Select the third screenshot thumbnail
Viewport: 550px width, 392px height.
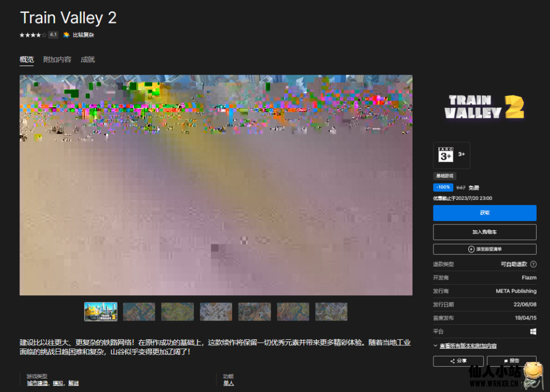click(x=177, y=311)
